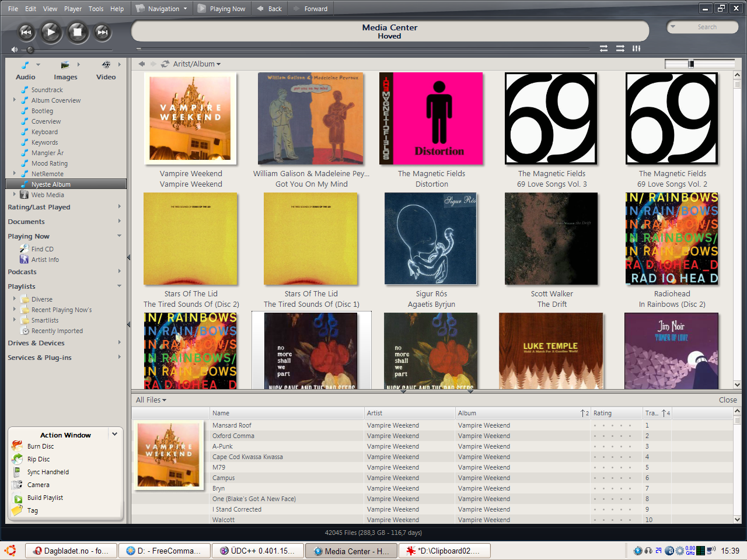Select the Distortion album cover
This screenshot has height=560, width=747.
point(431,118)
